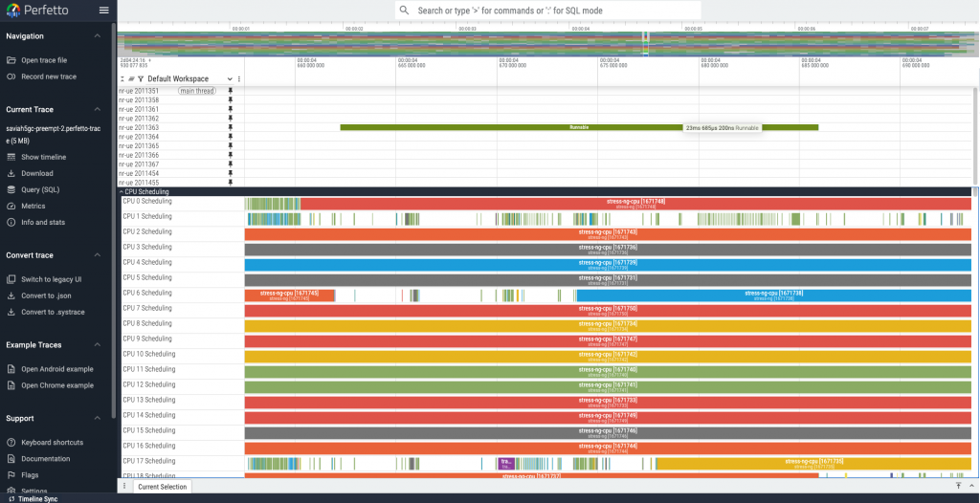
Task: Click Open Android example
Action: [x=56, y=369]
